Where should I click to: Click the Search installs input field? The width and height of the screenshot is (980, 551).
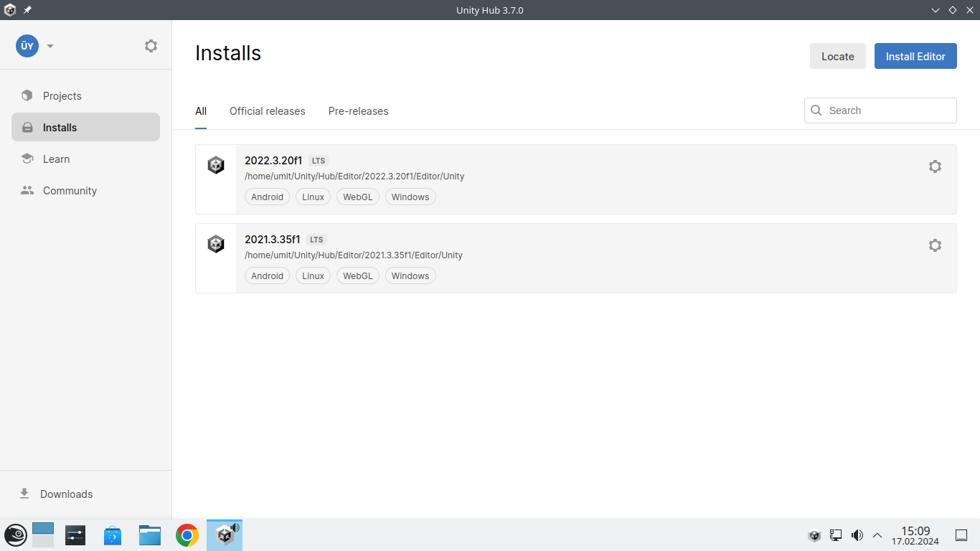pos(888,110)
